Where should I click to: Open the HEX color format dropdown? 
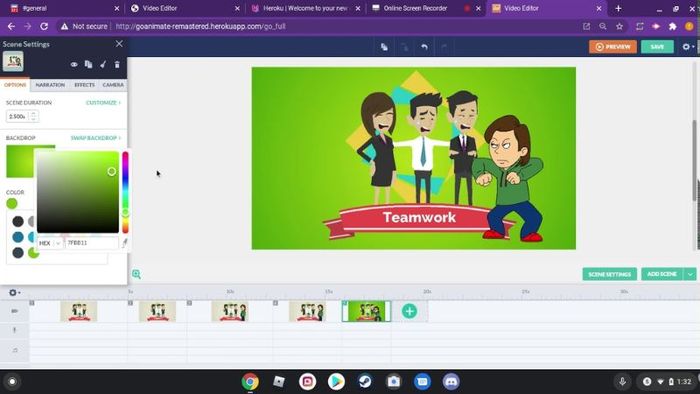(50, 243)
